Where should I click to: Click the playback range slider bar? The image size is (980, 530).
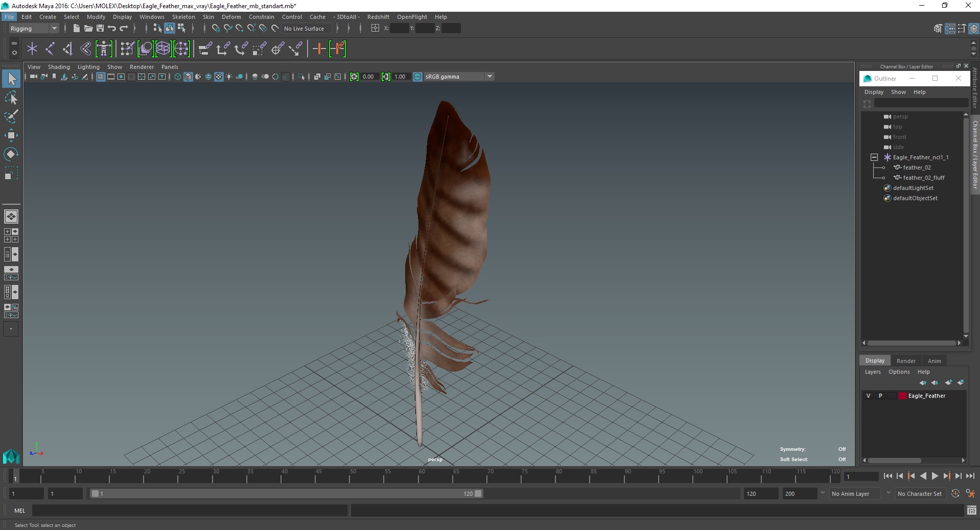pyautogui.click(x=286, y=494)
